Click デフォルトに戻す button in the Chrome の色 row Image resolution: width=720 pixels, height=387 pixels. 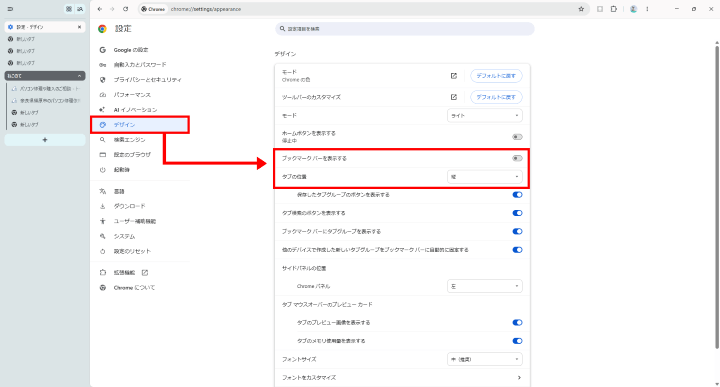point(496,76)
